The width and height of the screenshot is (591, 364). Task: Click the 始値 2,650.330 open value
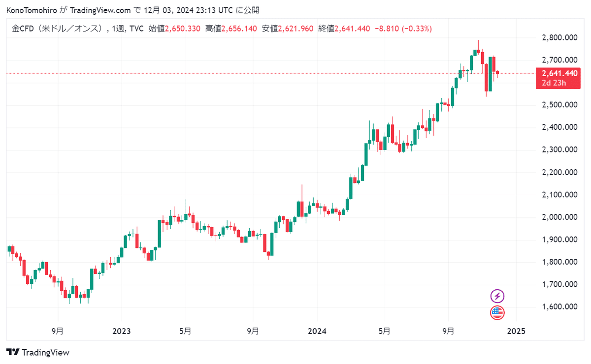tap(174, 29)
